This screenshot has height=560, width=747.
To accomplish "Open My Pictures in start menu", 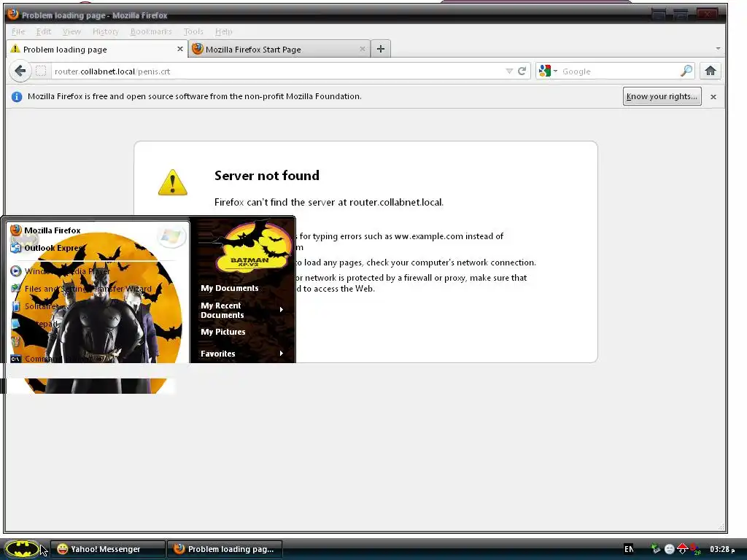I will (223, 332).
